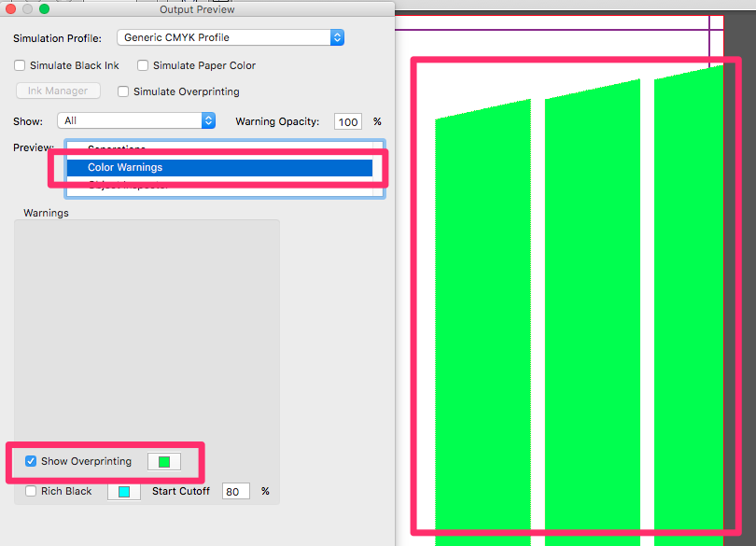Open the green overprinting color swatch
Image resolution: width=756 pixels, height=546 pixels.
click(x=164, y=461)
